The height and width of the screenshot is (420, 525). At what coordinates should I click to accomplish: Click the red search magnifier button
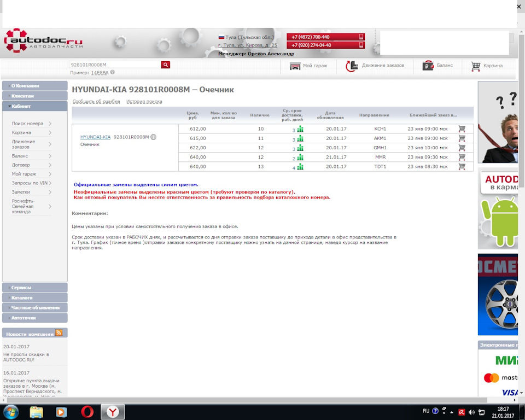[x=165, y=65]
